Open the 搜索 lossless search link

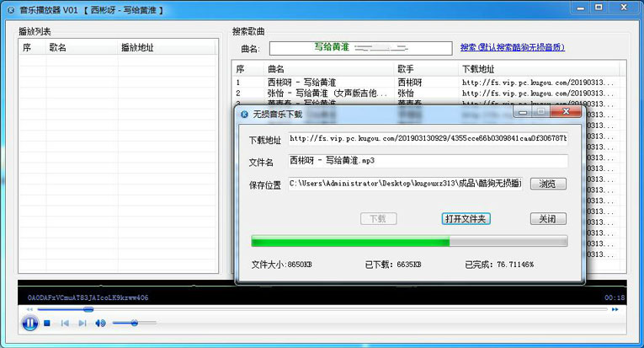(512, 48)
